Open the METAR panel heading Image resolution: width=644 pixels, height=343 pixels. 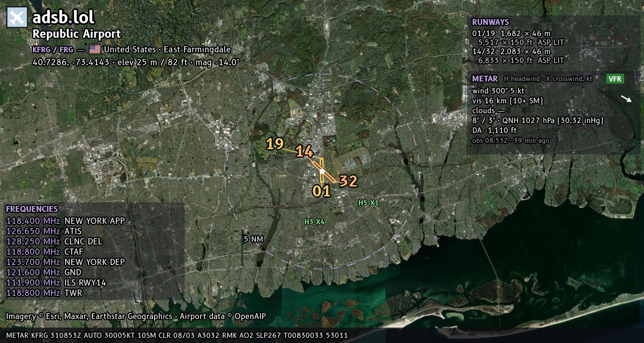pyautogui.click(x=485, y=79)
